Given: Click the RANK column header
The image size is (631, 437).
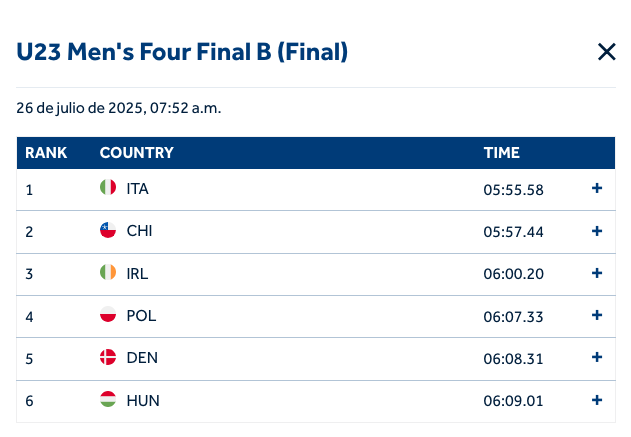Looking at the screenshot, I should (x=46, y=153).
